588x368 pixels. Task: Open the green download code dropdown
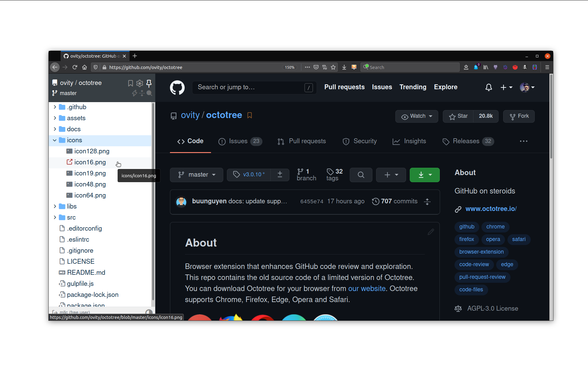coord(425,175)
